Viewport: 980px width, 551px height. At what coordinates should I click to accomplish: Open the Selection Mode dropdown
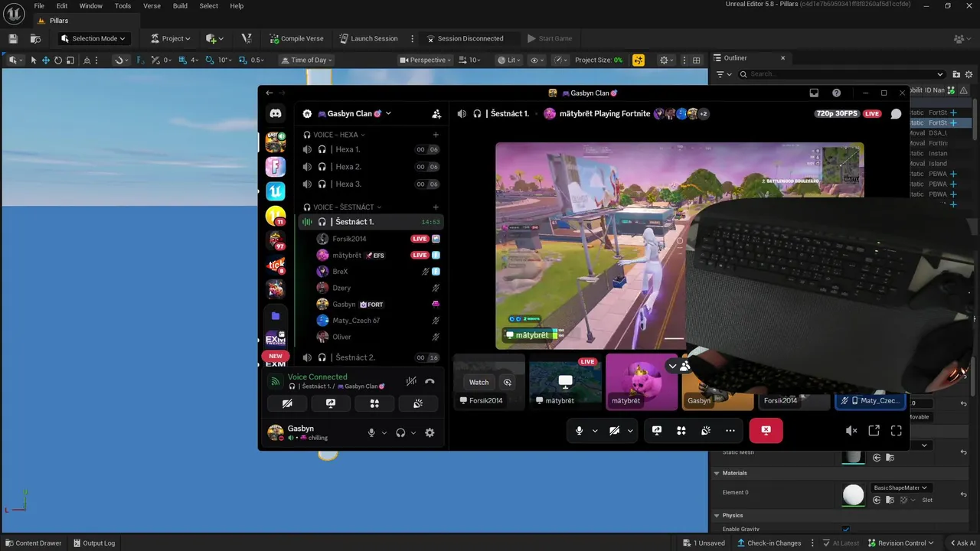[93, 38]
